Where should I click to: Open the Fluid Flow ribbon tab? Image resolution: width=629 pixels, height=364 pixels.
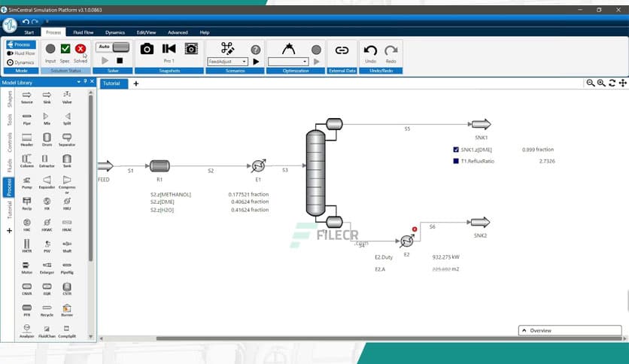83,32
